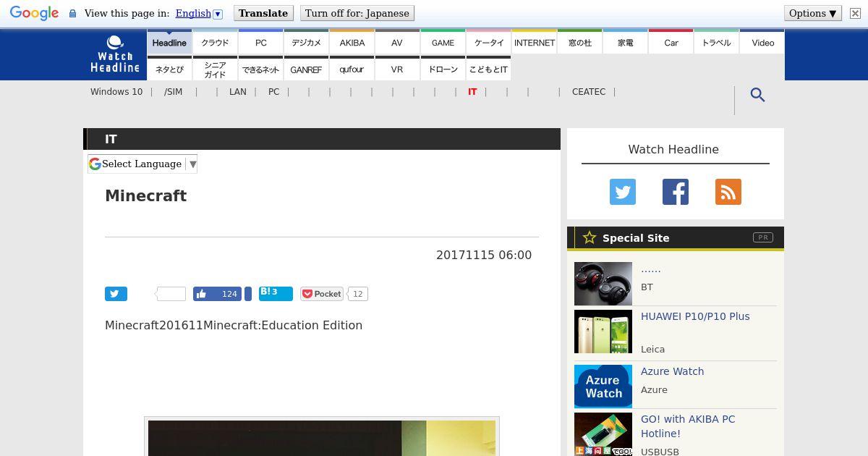This screenshot has width=868, height=456.
Task: Open the /SIM topic link
Action: pos(174,92)
